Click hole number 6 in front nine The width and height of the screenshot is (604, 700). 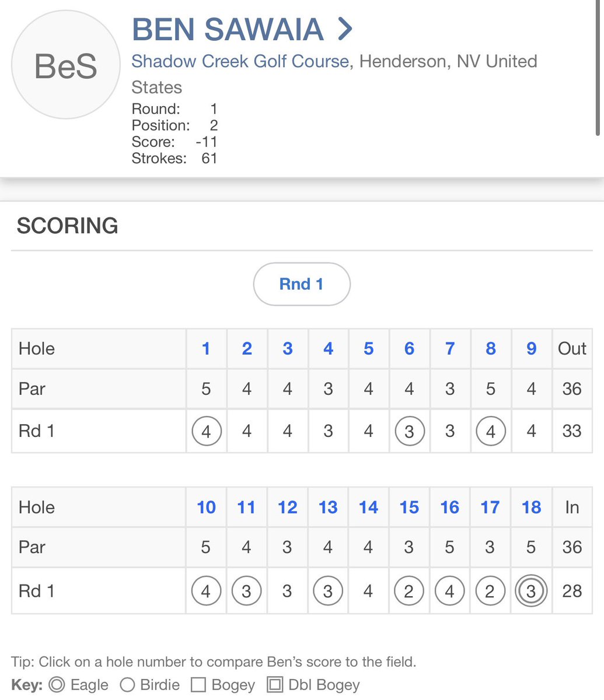[x=409, y=349]
